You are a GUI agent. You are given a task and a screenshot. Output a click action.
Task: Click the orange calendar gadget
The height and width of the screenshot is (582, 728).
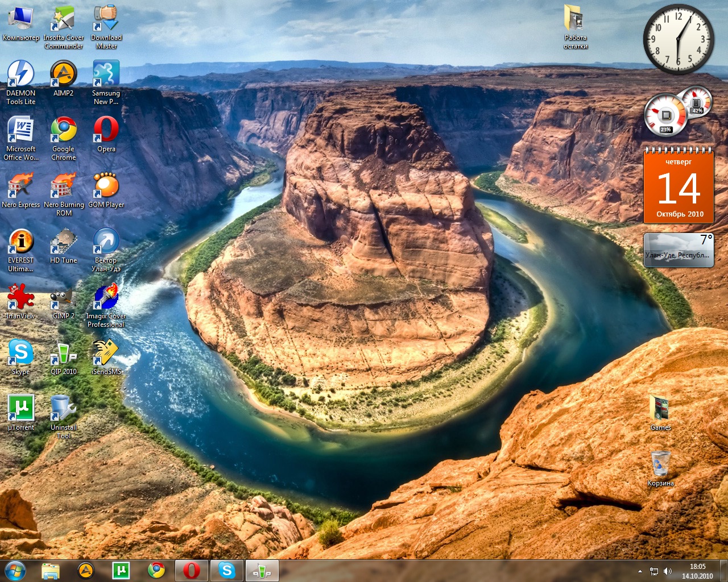pyautogui.click(x=679, y=188)
